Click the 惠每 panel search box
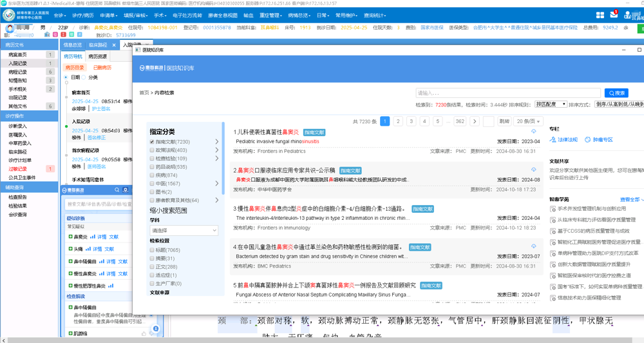This screenshot has height=343, width=644. 99,204
